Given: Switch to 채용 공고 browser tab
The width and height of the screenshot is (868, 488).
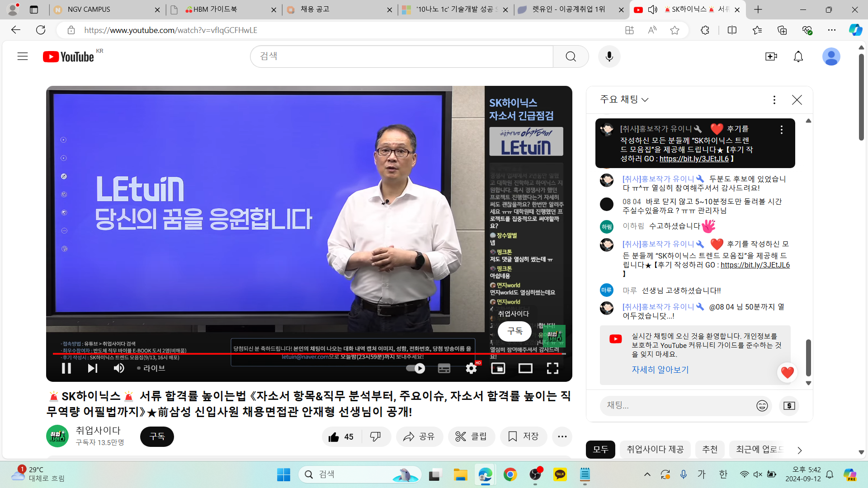Looking at the screenshot, I should point(339,9).
